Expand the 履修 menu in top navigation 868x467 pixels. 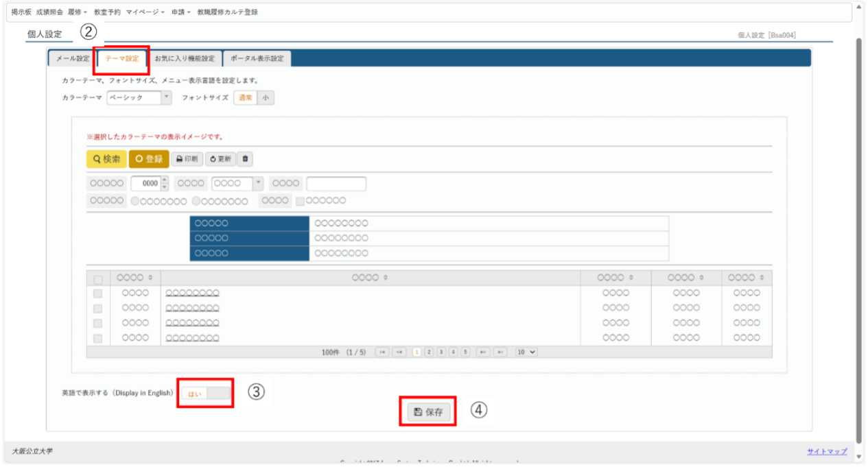click(77, 12)
